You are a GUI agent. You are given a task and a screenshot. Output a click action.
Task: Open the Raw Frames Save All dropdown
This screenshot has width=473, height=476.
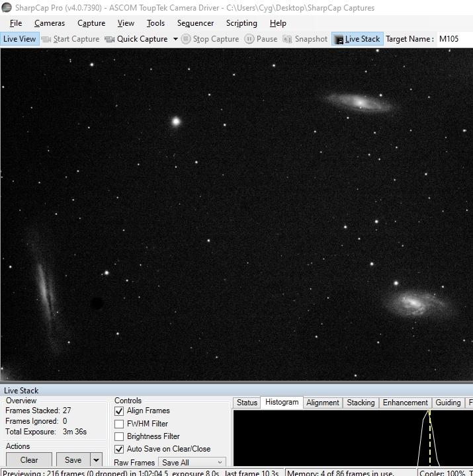(x=192, y=462)
